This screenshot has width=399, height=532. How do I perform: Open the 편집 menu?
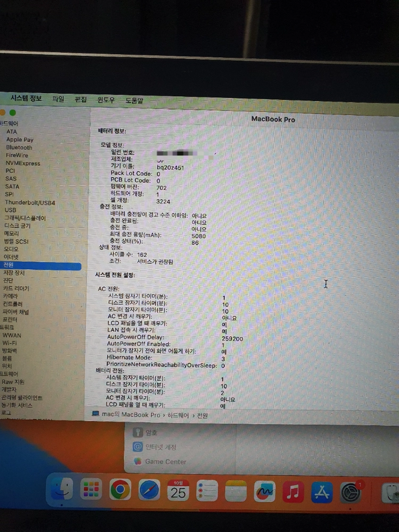tap(81, 99)
